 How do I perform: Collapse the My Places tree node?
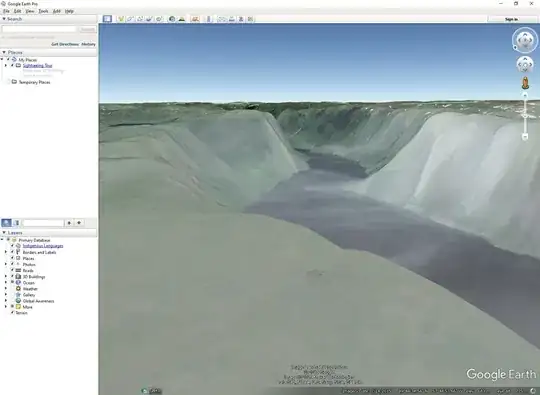point(2,60)
